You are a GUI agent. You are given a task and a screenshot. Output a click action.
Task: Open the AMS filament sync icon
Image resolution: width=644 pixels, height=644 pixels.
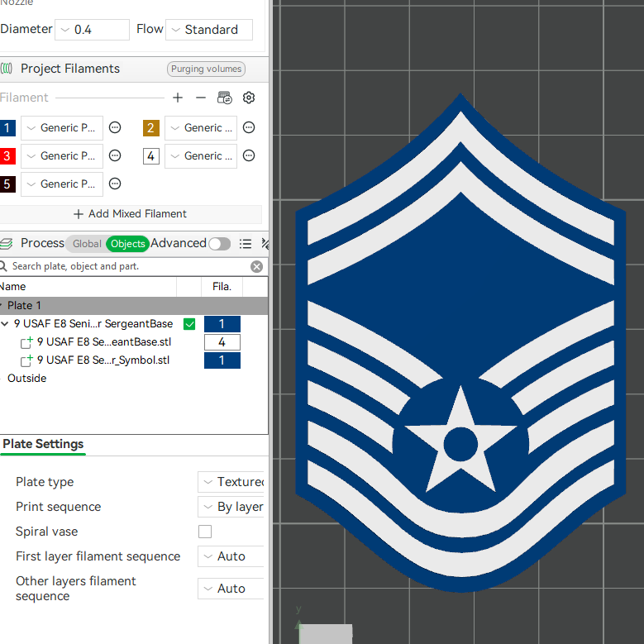[x=225, y=98]
